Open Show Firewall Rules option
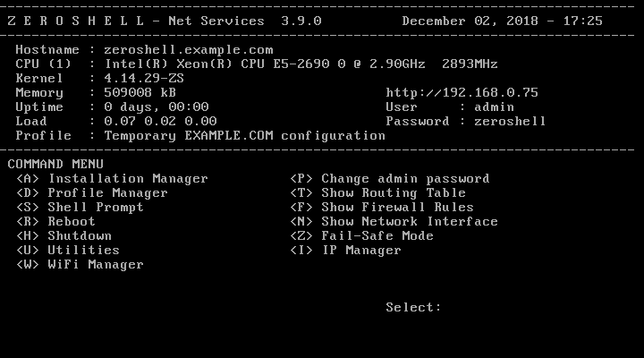The image size is (644, 358). click(x=381, y=208)
